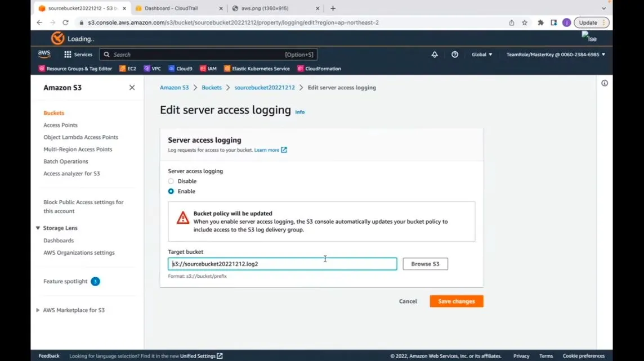This screenshot has height=361, width=644.
Task: Open Buckets in the S3 sidebar
Action: [54, 113]
